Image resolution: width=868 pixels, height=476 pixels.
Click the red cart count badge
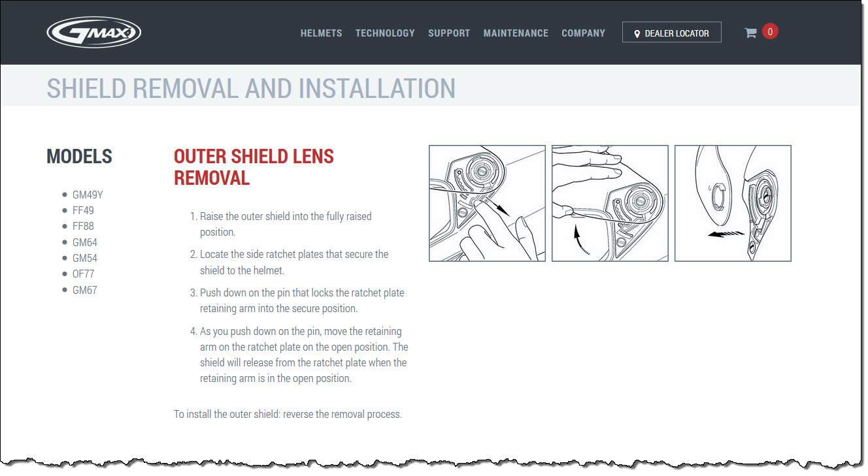click(x=770, y=31)
